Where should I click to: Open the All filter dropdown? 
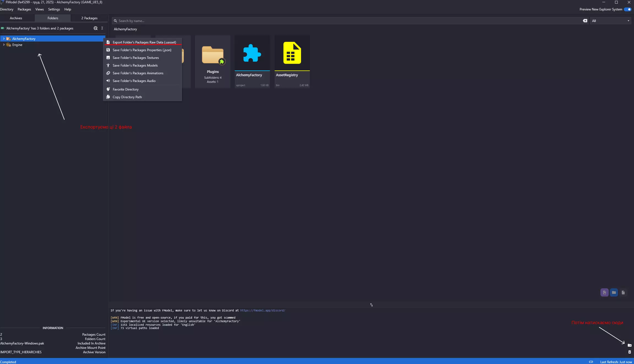[610, 21]
